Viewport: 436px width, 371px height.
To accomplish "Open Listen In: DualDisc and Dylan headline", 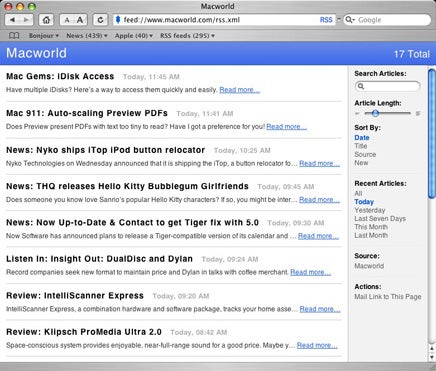I will click(99, 259).
